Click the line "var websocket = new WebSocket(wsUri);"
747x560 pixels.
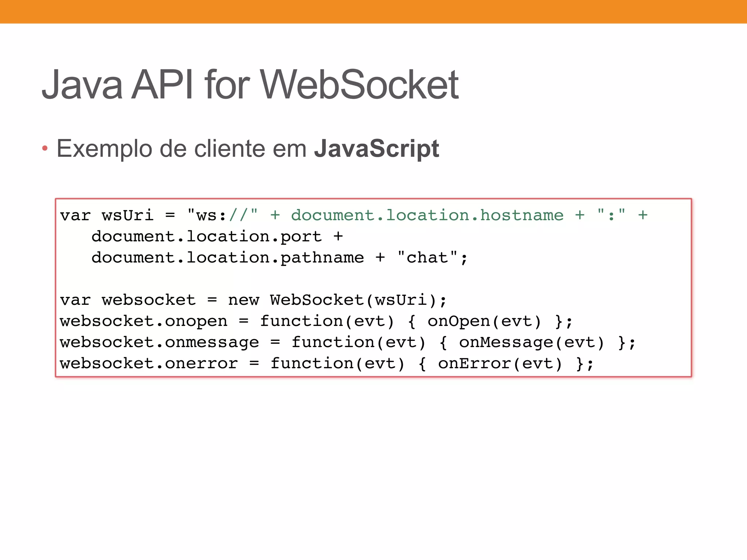pos(253,300)
